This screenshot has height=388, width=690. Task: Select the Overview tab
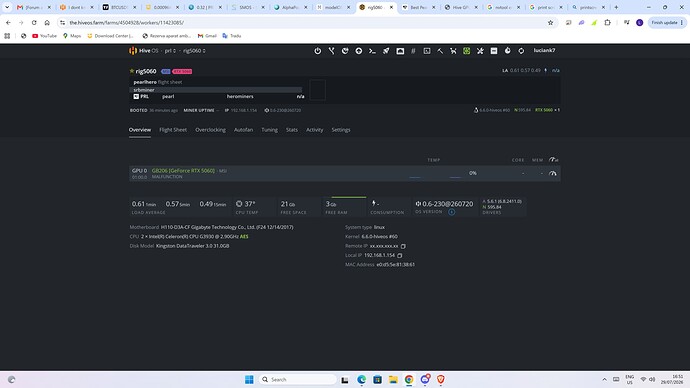pyautogui.click(x=140, y=130)
